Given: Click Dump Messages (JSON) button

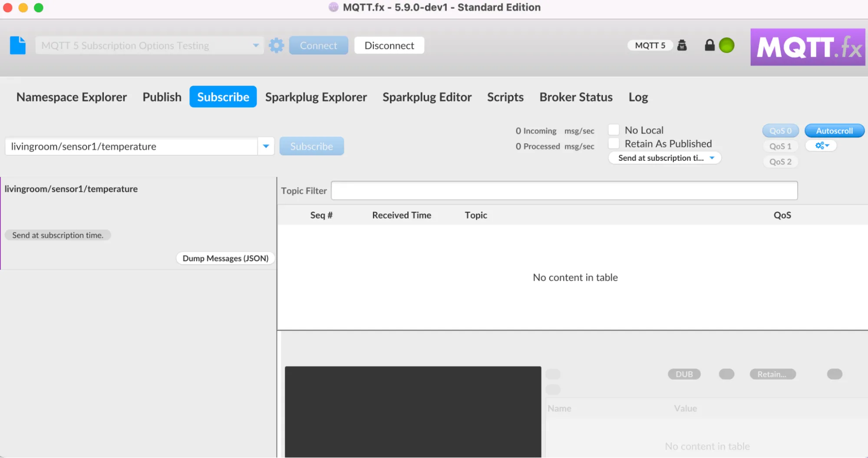Looking at the screenshot, I should tap(225, 258).
